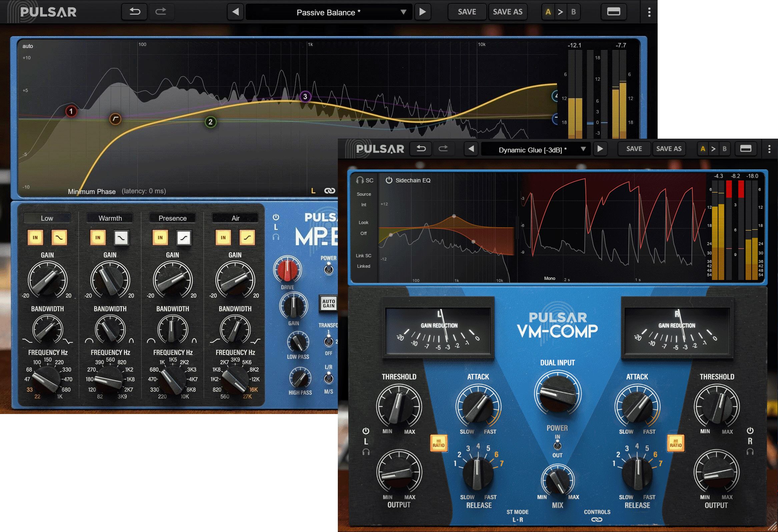Click the DUAL INPUT knob

click(x=557, y=393)
